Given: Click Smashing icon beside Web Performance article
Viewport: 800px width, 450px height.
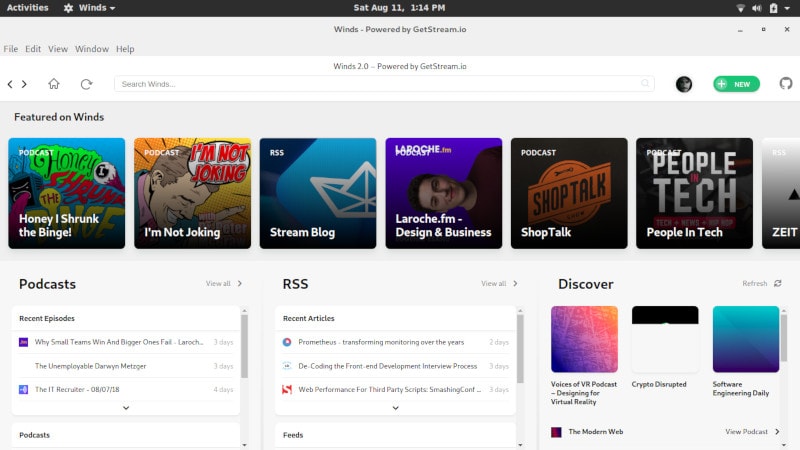Looking at the screenshot, I should [x=287, y=389].
